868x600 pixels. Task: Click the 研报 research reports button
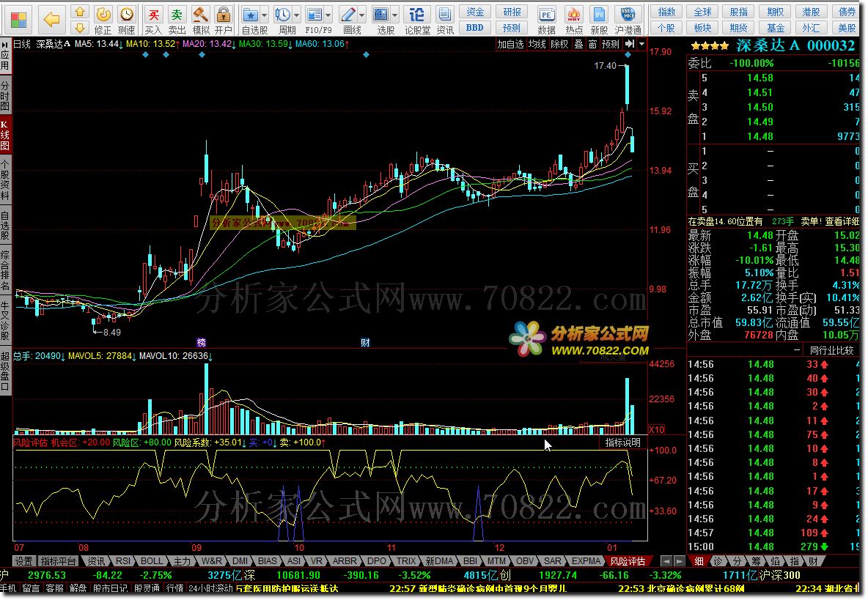click(512, 12)
